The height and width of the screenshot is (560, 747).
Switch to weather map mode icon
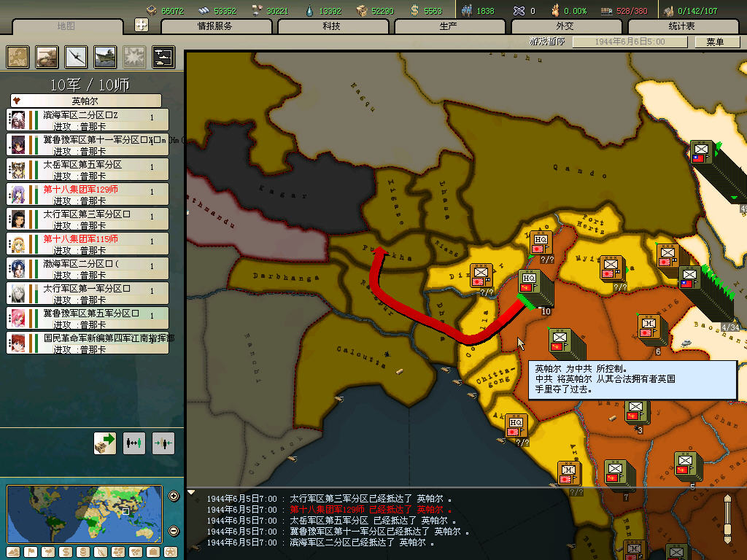(x=48, y=553)
